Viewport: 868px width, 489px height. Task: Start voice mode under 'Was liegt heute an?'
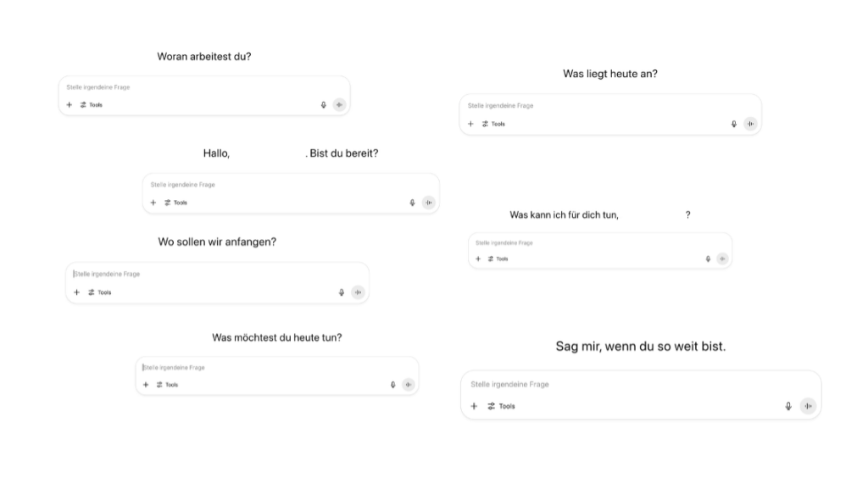[750, 124]
